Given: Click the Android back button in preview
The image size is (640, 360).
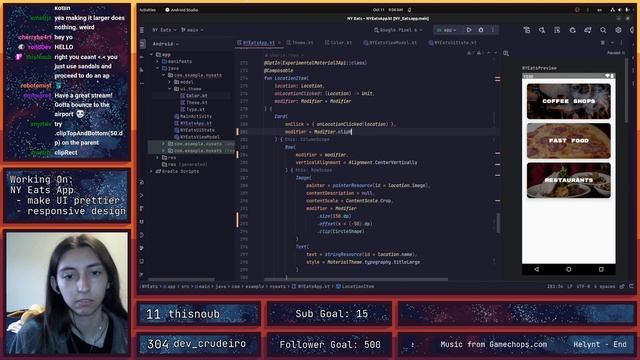Looking at the screenshot, I should click(536, 269).
